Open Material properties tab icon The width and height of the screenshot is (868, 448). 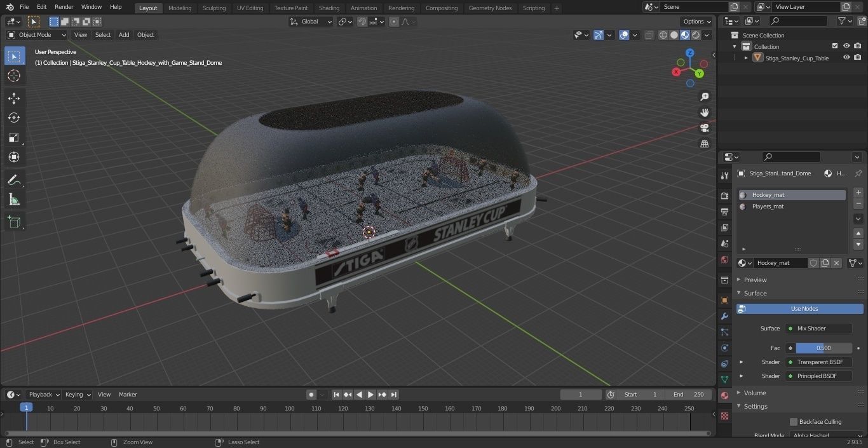(x=724, y=395)
